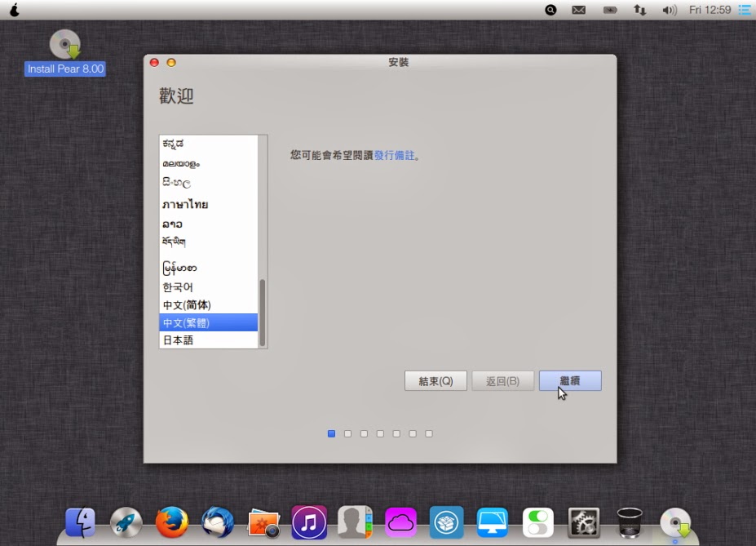756x546 pixels.
Task: Open the installer disc icon in dock
Action: coord(675,522)
